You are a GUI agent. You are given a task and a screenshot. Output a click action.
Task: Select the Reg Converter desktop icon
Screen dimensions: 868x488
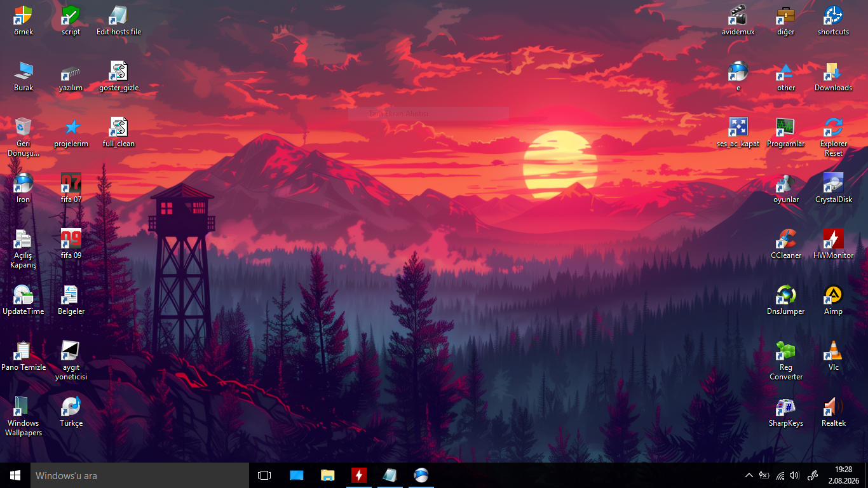786,360
